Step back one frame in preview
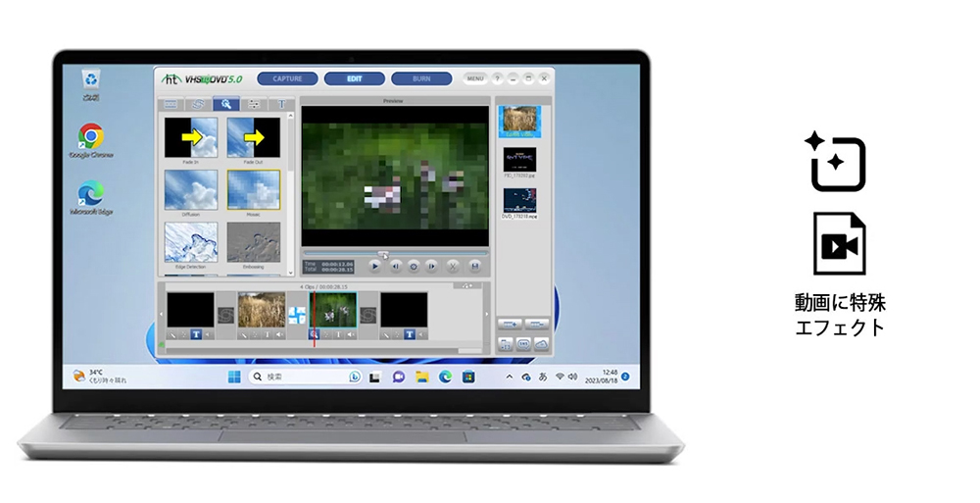Image resolution: width=980 pixels, height=503 pixels. tap(395, 266)
